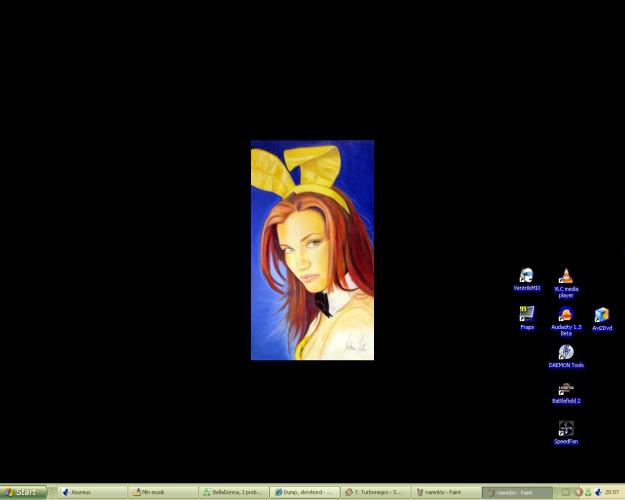Click the blue tray icon beside clock
Image resolution: width=625 pixels, height=500 pixels.
click(598, 492)
